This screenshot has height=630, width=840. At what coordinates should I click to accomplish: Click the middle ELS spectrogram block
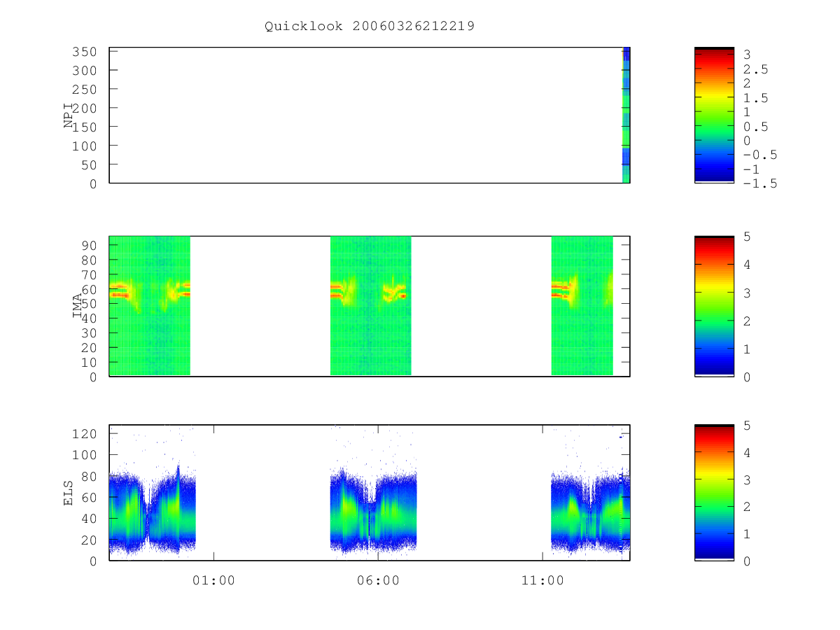pyautogui.click(x=373, y=511)
